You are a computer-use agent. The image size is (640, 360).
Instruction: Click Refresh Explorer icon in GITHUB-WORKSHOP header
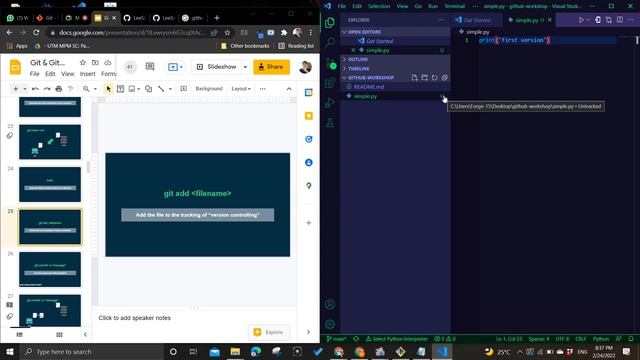(435, 78)
